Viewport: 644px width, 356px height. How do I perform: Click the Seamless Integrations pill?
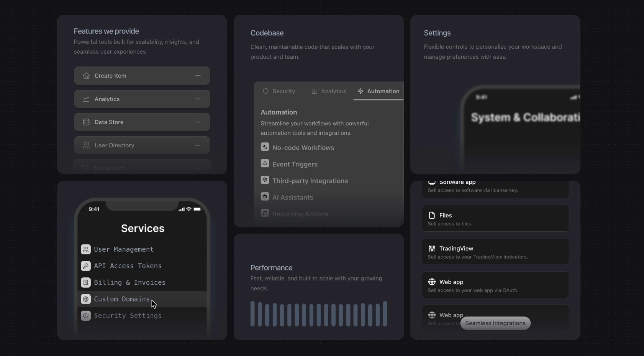pos(495,323)
